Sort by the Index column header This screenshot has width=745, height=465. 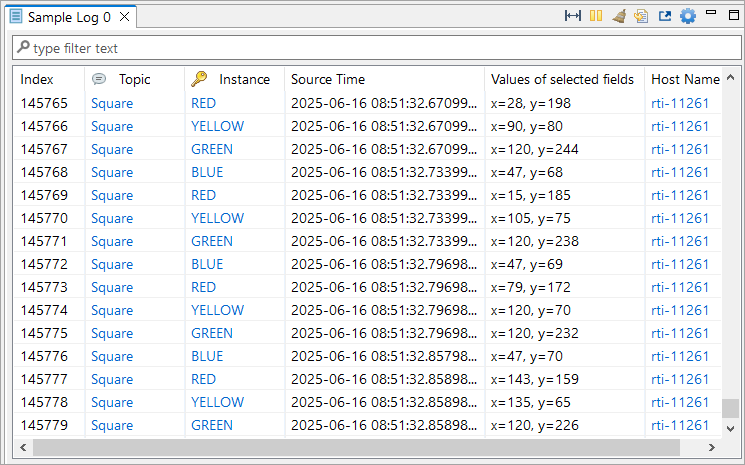point(49,79)
